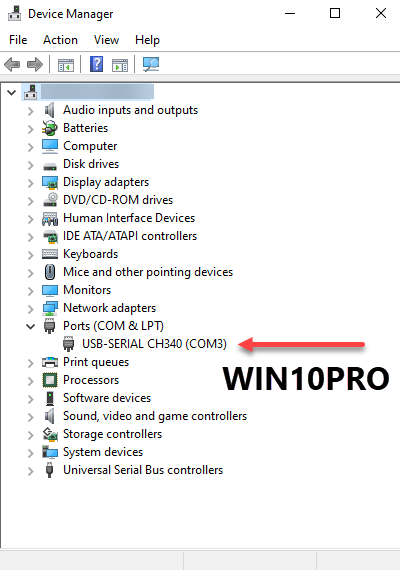Click the Batteries category icon
The height and width of the screenshot is (570, 405).
point(50,128)
